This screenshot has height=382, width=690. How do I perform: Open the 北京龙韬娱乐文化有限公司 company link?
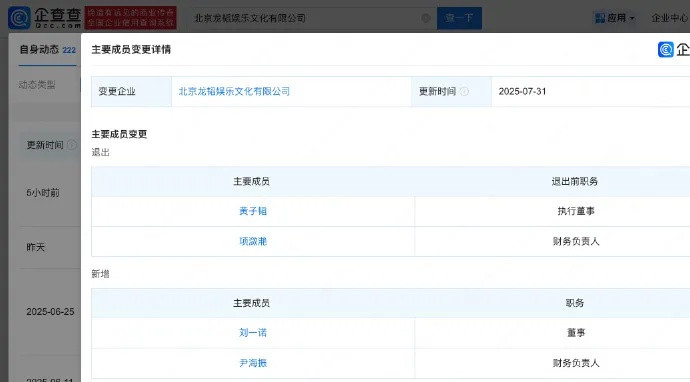pyautogui.click(x=234, y=92)
